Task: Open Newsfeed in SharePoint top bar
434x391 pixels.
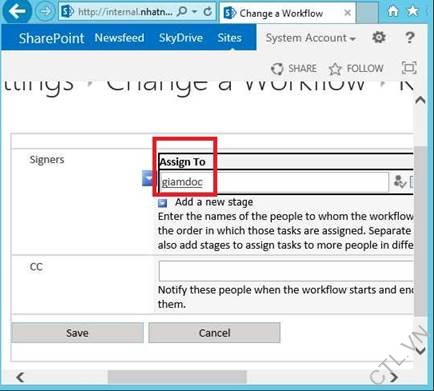Action: coord(119,38)
